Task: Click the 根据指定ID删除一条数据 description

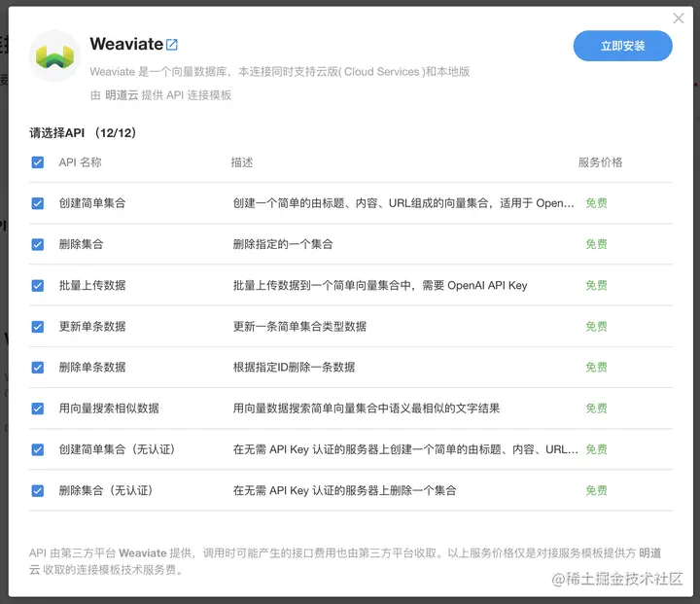Action: point(294,368)
